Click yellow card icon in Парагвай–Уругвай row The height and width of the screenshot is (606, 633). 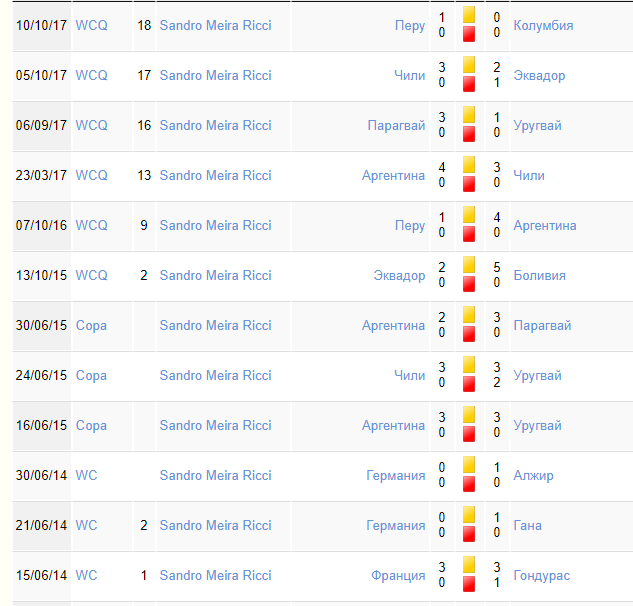pyautogui.click(x=469, y=115)
